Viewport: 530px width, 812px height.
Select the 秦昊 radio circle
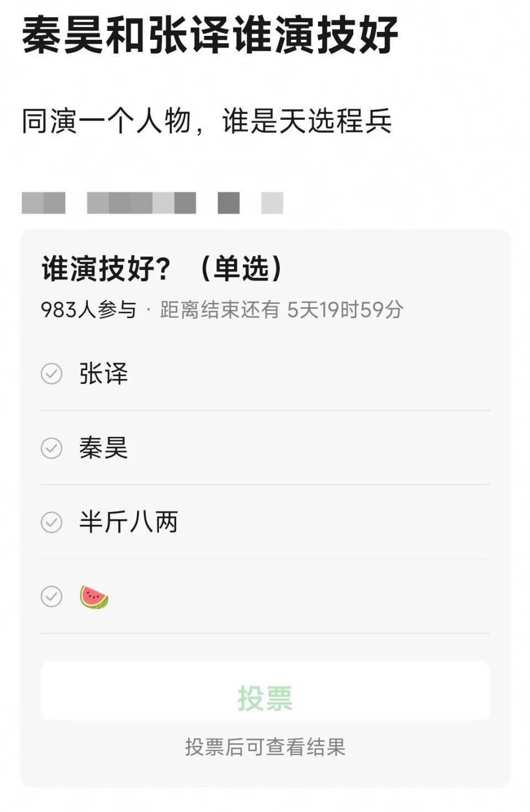pyautogui.click(x=51, y=448)
